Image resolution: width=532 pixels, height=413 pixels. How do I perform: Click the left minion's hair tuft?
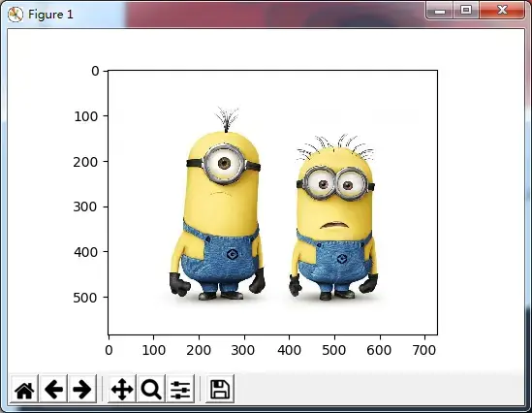click(x=227, y=119)
